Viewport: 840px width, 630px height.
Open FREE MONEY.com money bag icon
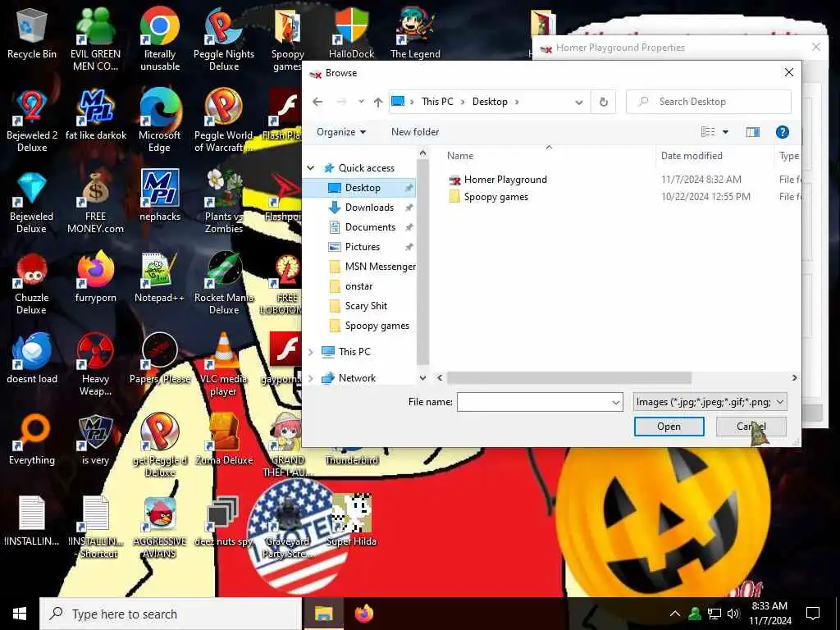pyautogui.click(x=95, y=202)
